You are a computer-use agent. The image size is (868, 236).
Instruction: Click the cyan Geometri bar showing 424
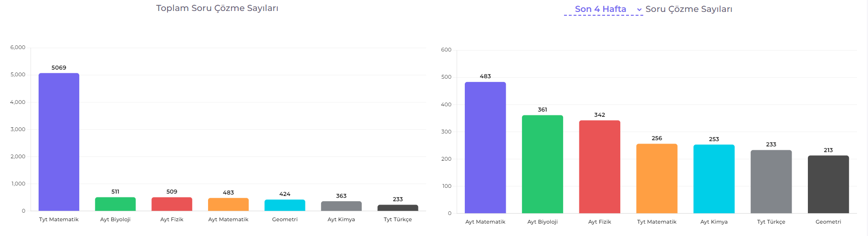(x=285, y=205)
